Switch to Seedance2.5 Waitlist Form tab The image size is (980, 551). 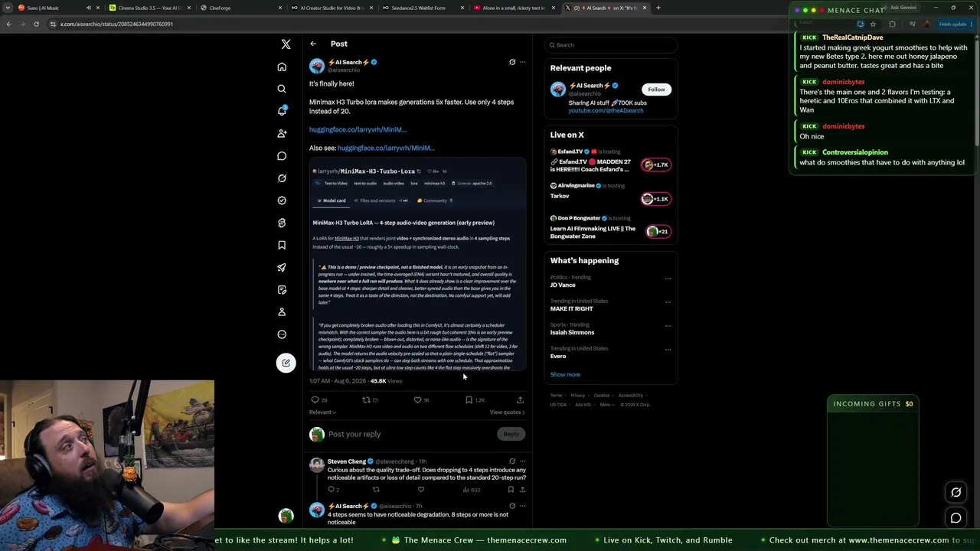[x=423, y=8]
